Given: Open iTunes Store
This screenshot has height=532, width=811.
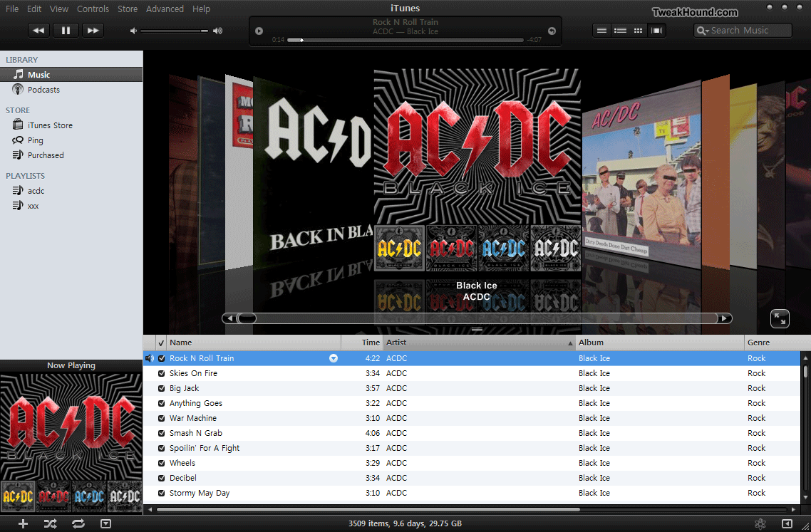Looking at the screenshot, I should tap(71, 125).
